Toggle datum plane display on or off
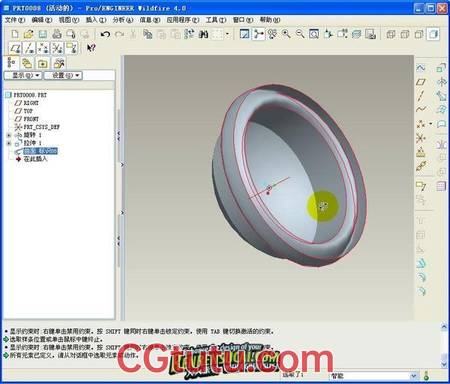450x384 pixels. tap(15, 48)
